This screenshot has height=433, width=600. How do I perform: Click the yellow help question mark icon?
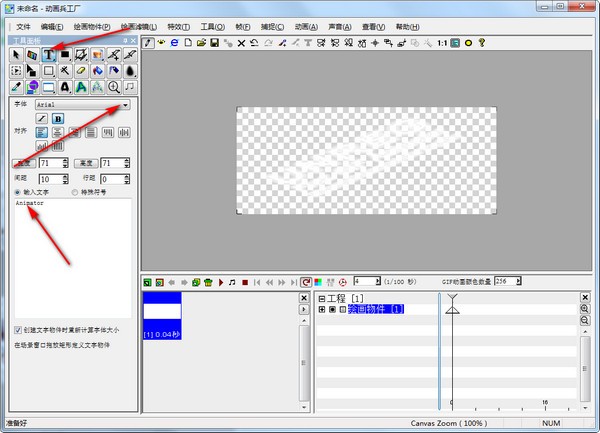(x=481, y=43)
